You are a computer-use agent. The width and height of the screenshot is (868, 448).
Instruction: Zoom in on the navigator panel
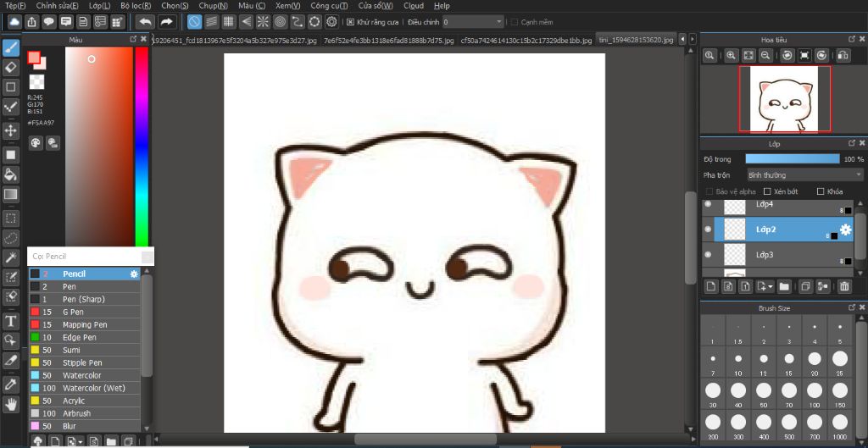tap(732, 55)
